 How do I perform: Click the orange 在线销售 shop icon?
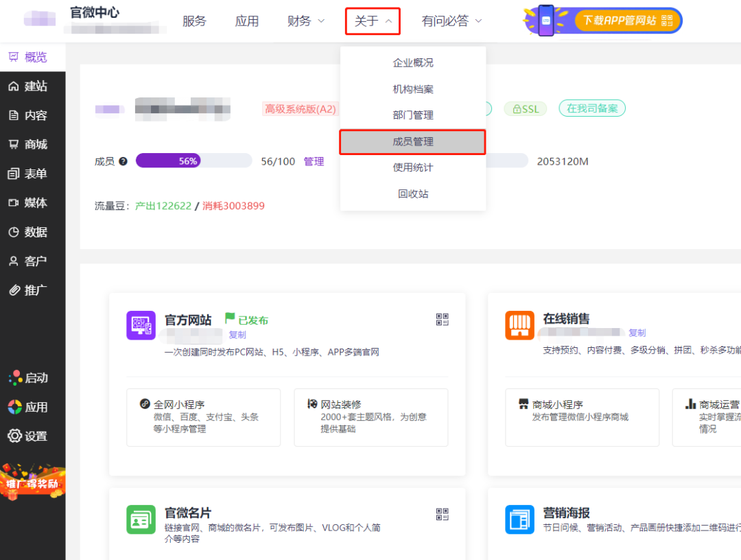coord(519,325)
